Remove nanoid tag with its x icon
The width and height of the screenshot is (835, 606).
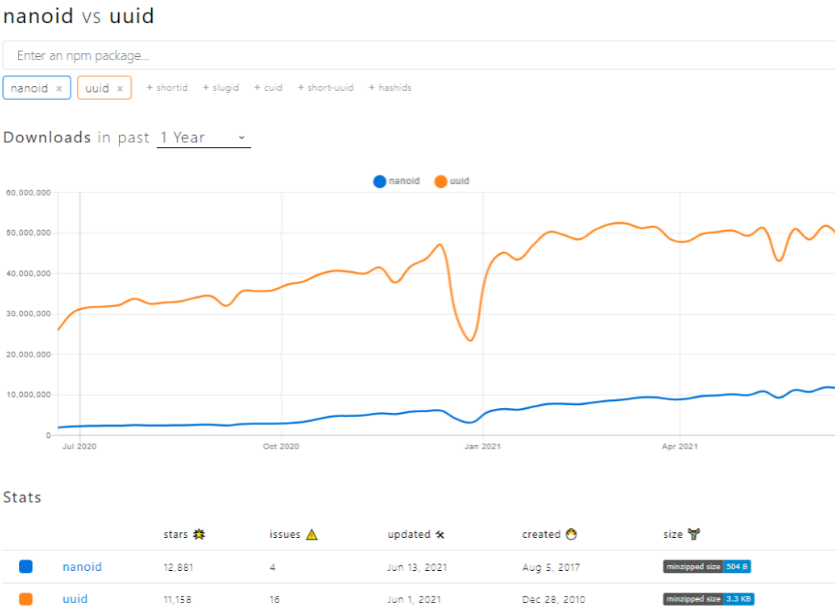[x=59, y=89]
